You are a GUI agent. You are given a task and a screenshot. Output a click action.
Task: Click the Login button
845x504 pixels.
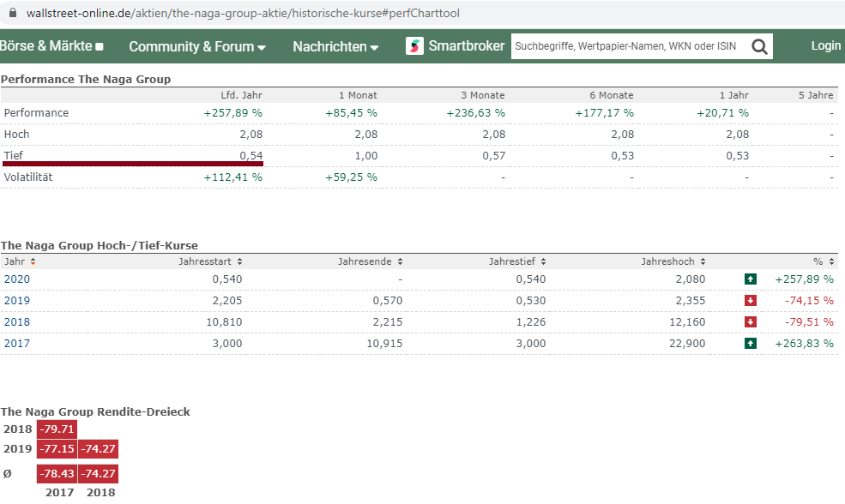point(824,46)
